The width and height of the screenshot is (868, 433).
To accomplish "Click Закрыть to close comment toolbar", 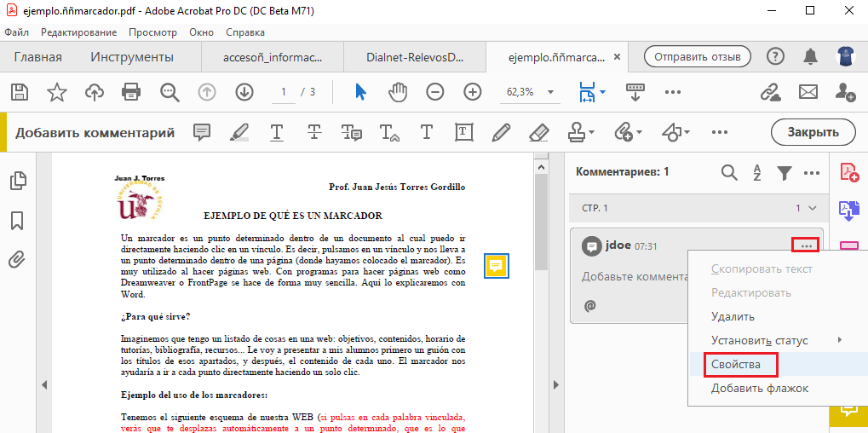I will (x=813, y=132).
